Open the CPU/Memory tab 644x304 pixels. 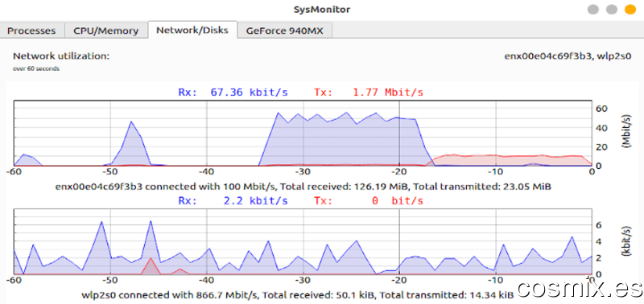pyautogui.click(x=106, y=31)
